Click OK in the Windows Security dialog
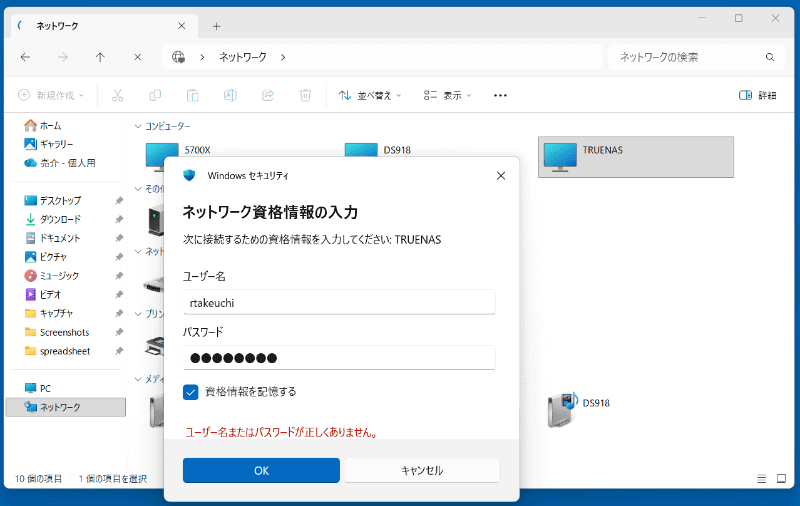 click(261, 470)
